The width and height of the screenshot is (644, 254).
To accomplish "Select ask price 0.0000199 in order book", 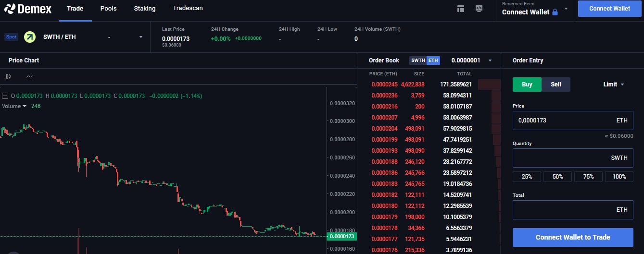I will [385, 140].
